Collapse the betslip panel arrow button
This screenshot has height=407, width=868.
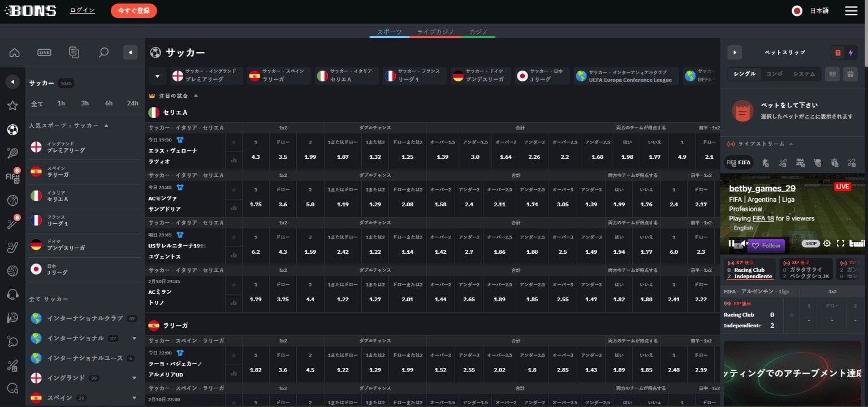(734, 53)
